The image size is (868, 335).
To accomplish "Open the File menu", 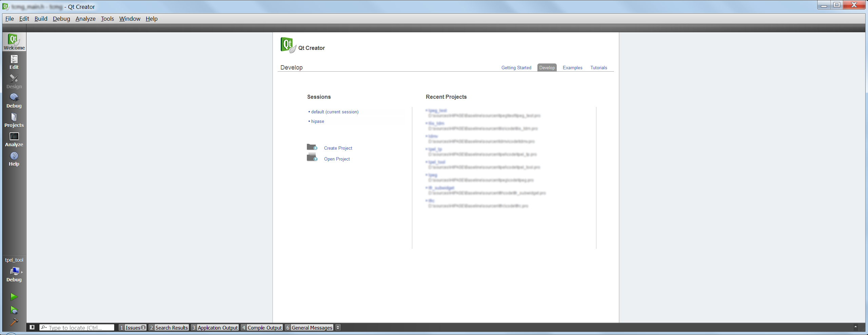I will [x=9, y=19].
